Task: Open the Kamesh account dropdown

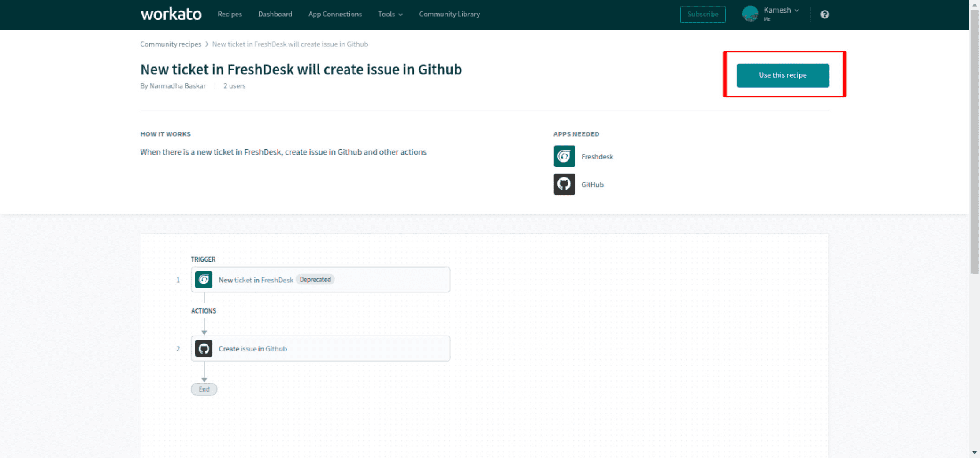Action: 781,11
